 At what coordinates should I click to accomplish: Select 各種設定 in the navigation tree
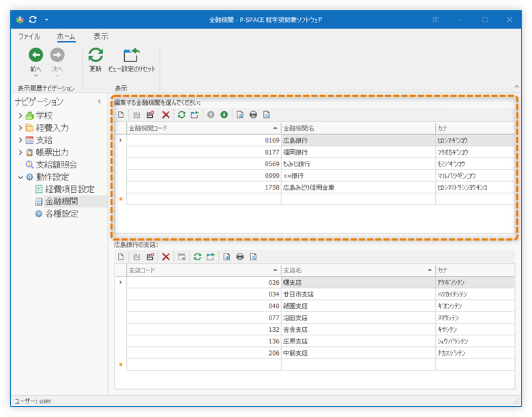pyautogui.click(x=61, y=213)
